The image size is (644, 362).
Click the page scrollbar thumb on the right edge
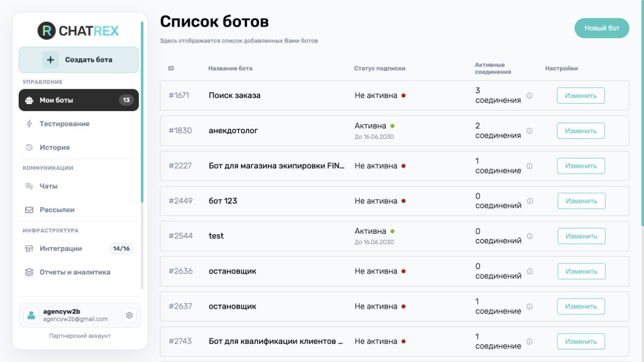click(642, 113)
